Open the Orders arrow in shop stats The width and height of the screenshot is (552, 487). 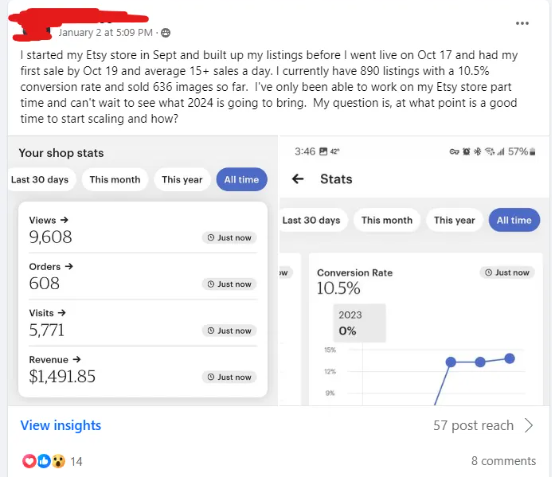coord(69,267)
